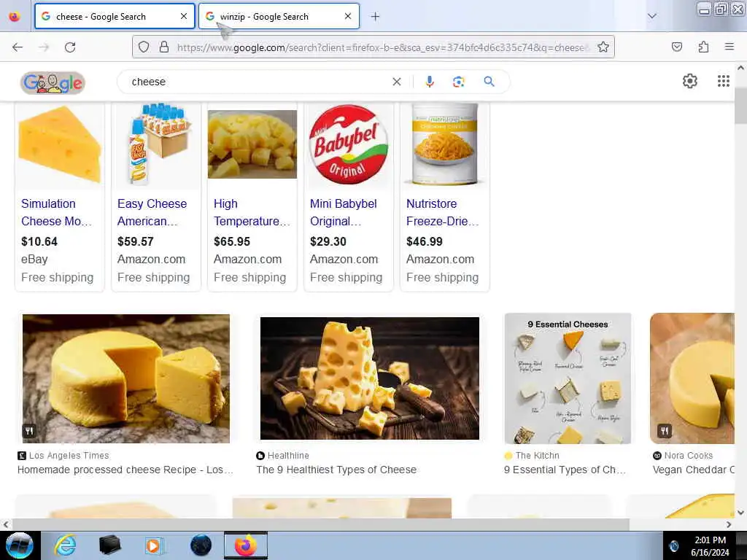
Task: Click the Firefox taskbar button
Action: click(x=246, y=545)
